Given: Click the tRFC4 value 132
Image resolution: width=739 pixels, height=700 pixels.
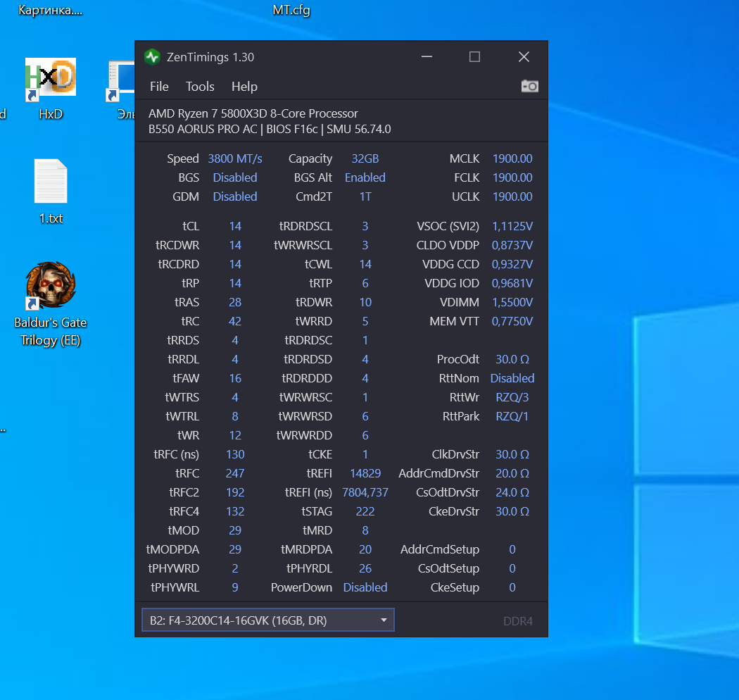Looking at the screenshot, I should pos(234,511).
